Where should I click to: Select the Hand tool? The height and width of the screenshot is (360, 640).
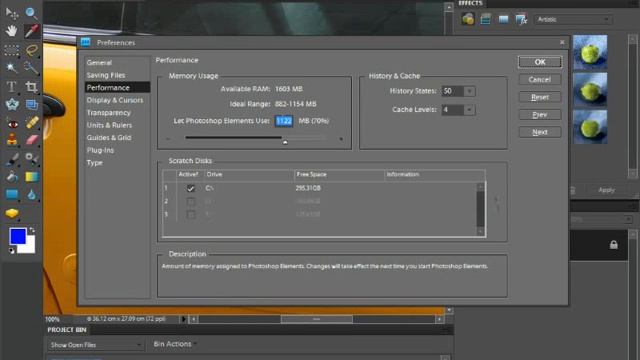point(12,31)
